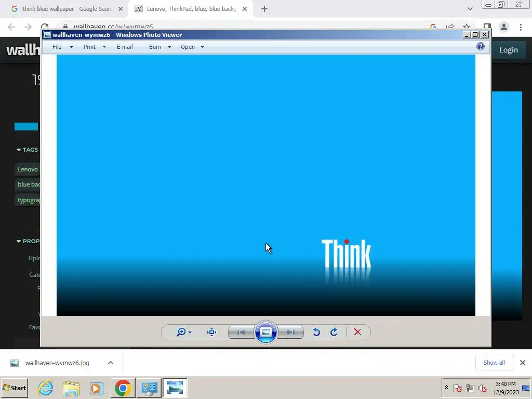Open Chrome three-dot menu
This screenshot has width=532, height=399.
click(521, 27)
